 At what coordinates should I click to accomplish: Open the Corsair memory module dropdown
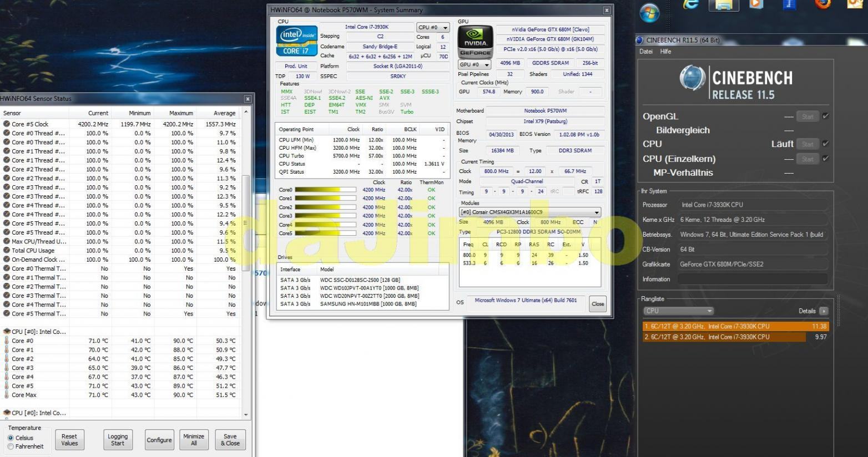pos(530,212)
